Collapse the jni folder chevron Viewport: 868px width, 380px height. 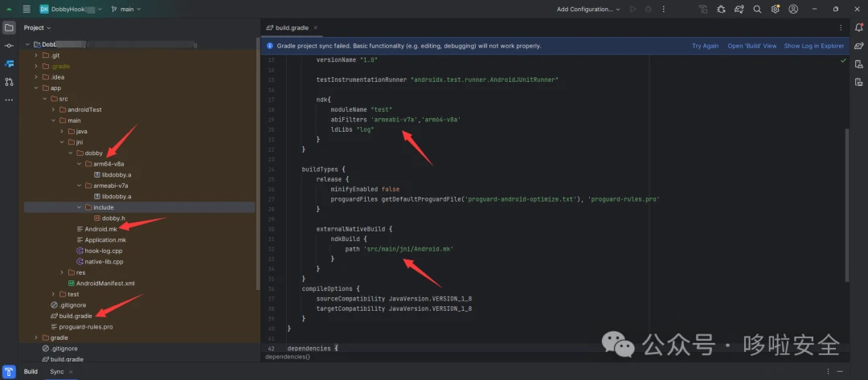click(63, 142)
